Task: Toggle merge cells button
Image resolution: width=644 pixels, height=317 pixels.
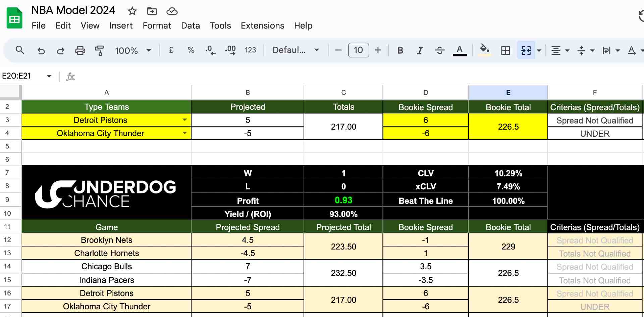Action: [x=526, y=50]
